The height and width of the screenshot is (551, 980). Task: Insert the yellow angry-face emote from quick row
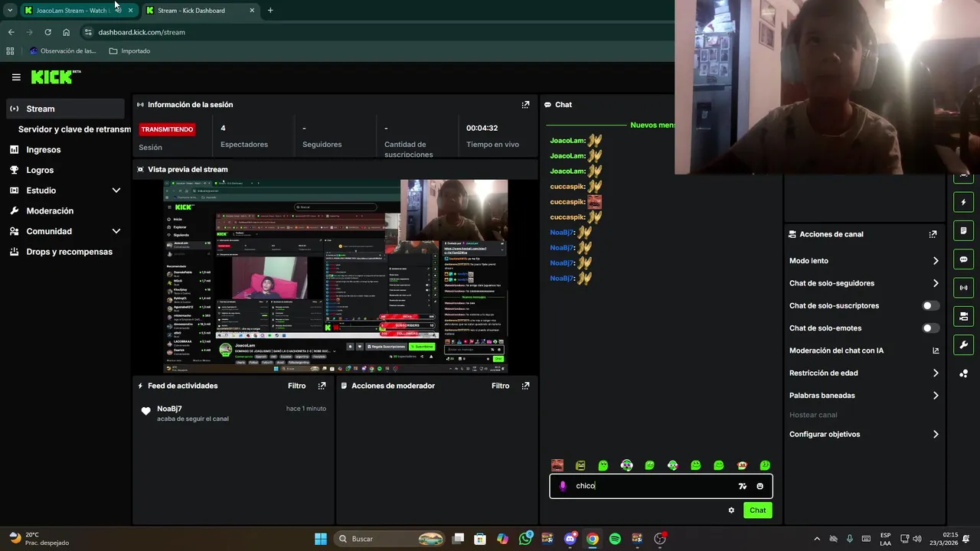point(580,465)
